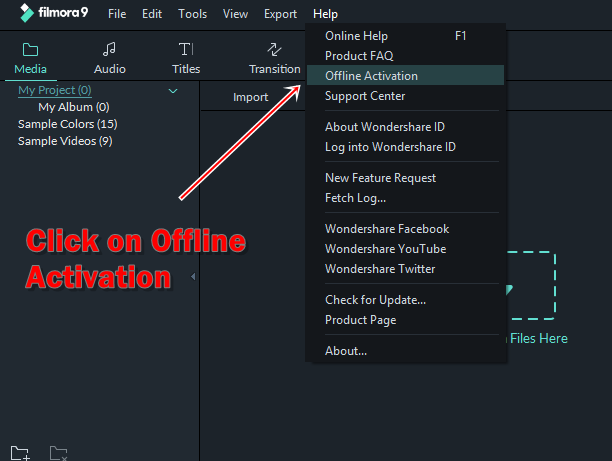Image resolution: width=612 pixels, height=461 pixels.
Task: Choose Online Help from the Help menu
Action: pyautogui.click(x=405, y=36)
